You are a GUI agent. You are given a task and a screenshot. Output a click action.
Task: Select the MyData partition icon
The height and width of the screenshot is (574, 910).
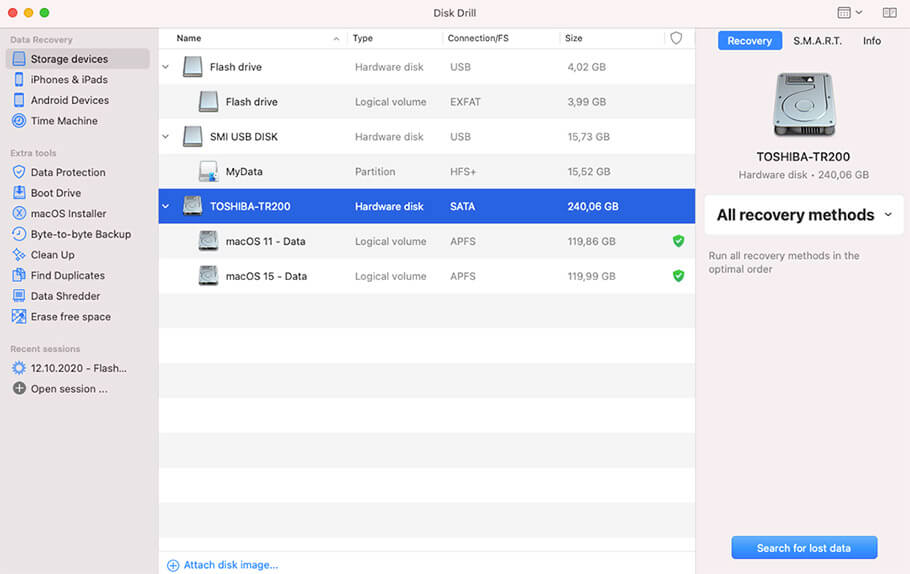(x=208, y=171)
